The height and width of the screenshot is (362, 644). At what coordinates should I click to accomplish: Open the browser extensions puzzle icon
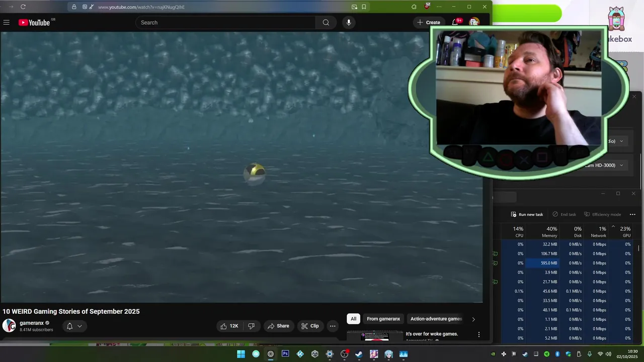pos(414,7)
